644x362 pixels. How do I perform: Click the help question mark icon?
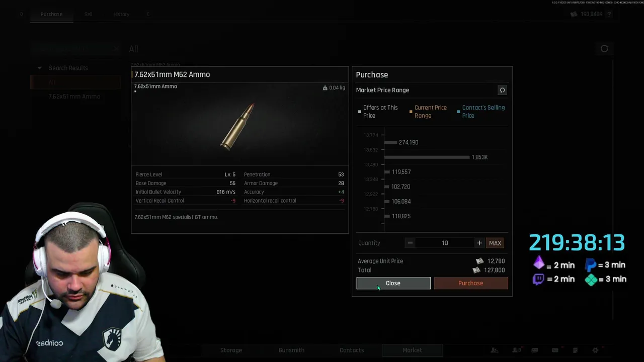tap(609, 14)
